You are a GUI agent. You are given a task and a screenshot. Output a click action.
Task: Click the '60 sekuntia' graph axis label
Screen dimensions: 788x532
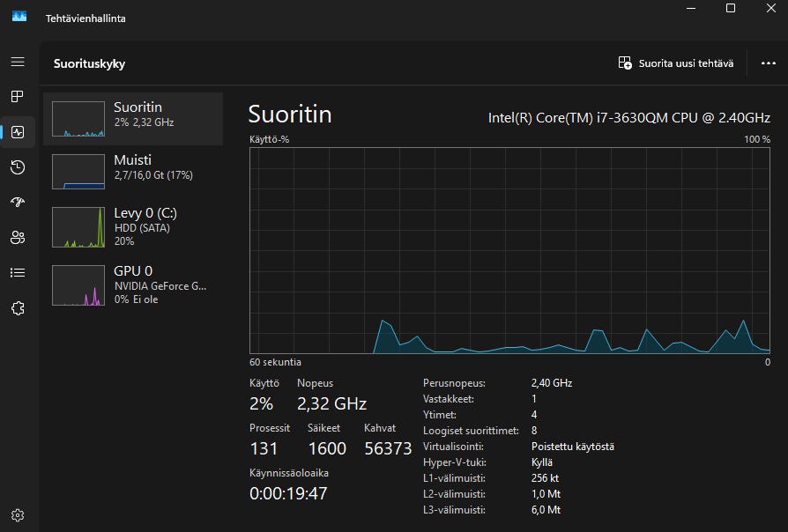[275, 362]
